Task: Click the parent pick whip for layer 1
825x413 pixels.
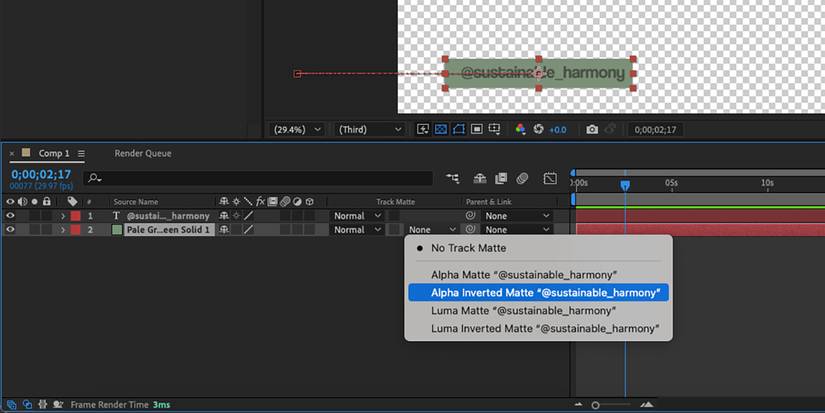Action: pos(470,216)
